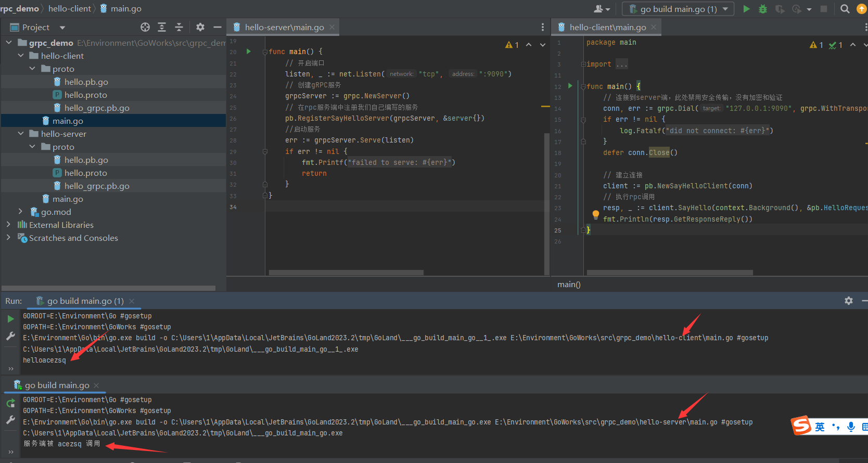Open the left editor's tab options menu
868x463 pixels.
(x=543, y=27)
